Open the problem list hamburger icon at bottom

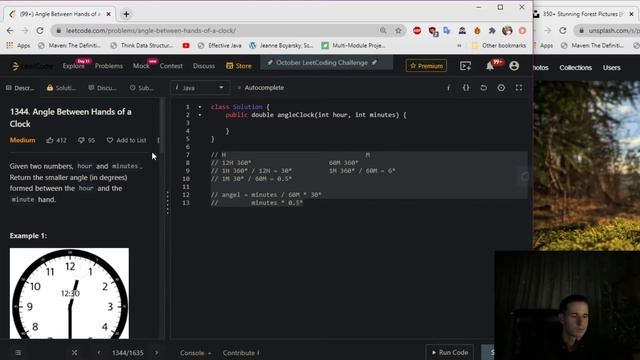pos(18,353)
